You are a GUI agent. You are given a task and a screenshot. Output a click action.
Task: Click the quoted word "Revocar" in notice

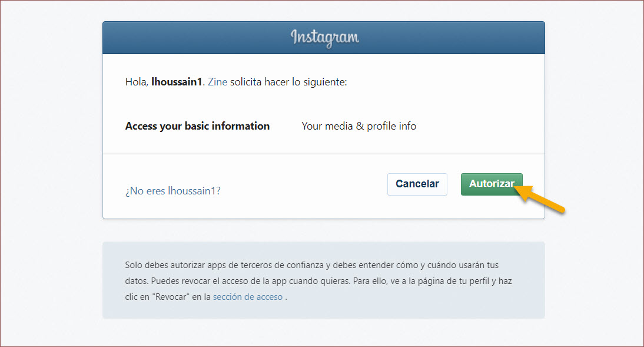170,297
